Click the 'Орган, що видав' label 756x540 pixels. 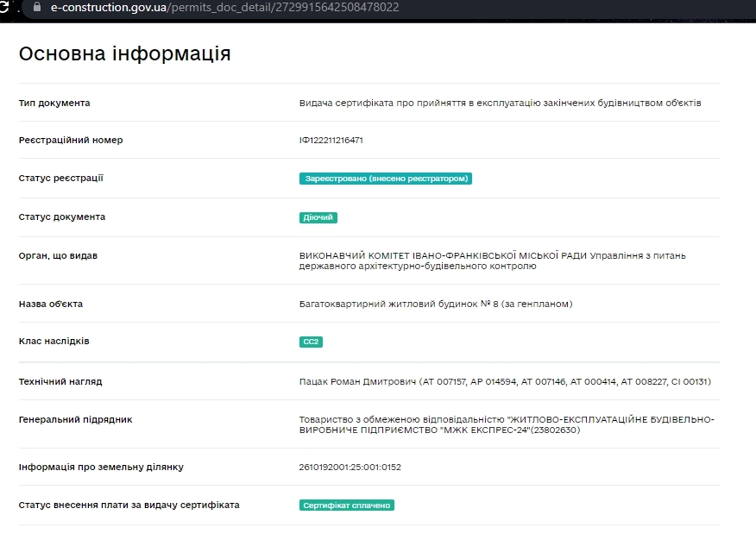pos(59,256)
